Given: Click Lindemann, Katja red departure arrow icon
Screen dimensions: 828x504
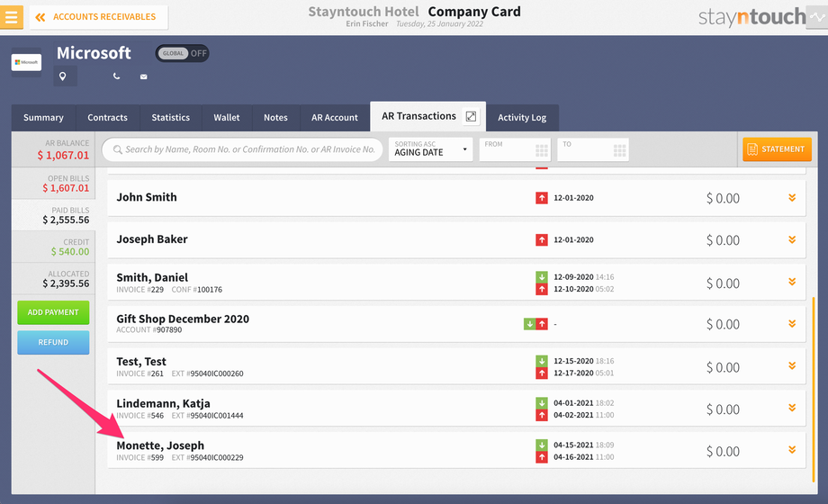Looking at the screenshot, I should click(x=542, y=415).
